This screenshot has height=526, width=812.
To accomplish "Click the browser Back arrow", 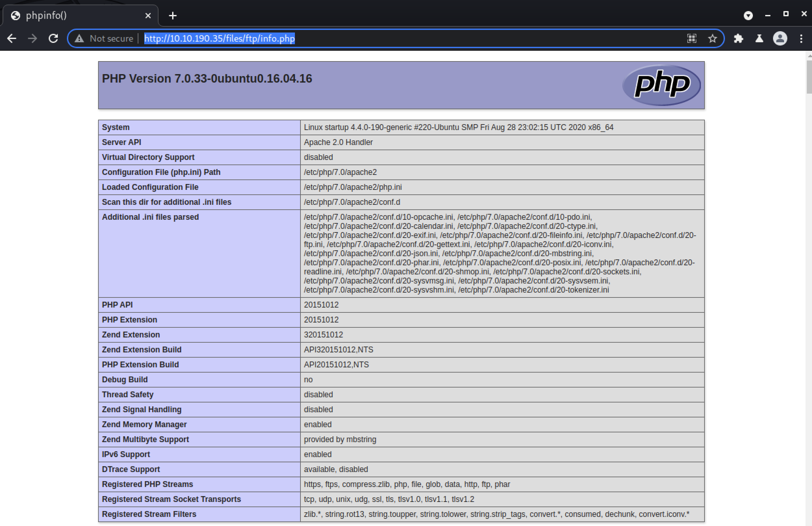I will [12, 39].
